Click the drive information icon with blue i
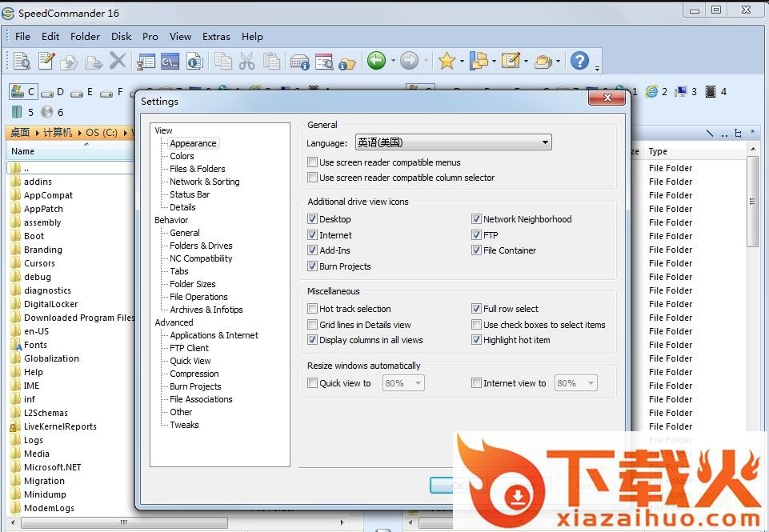 click(299, 62)
